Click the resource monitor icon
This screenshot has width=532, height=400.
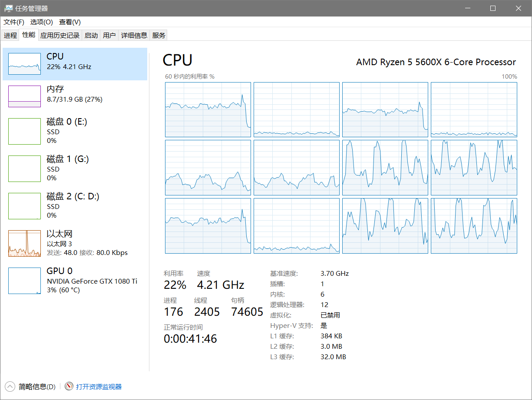pos(69,387)
